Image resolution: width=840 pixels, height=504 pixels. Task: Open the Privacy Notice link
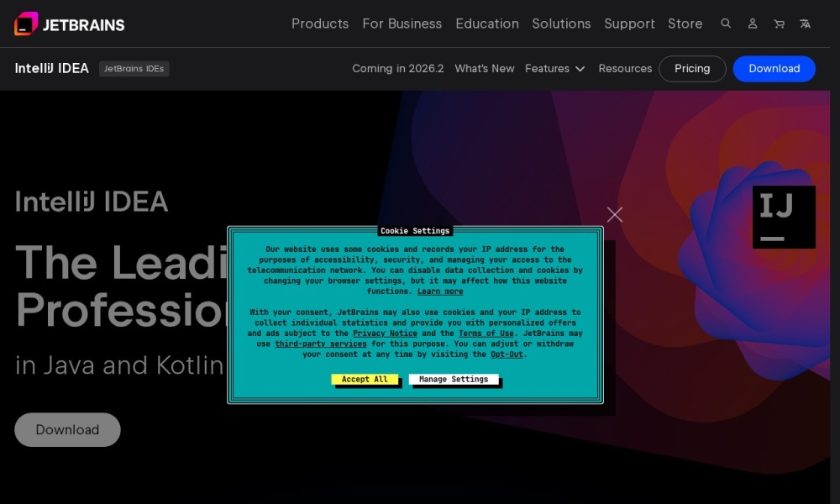(x=385, y=333)
